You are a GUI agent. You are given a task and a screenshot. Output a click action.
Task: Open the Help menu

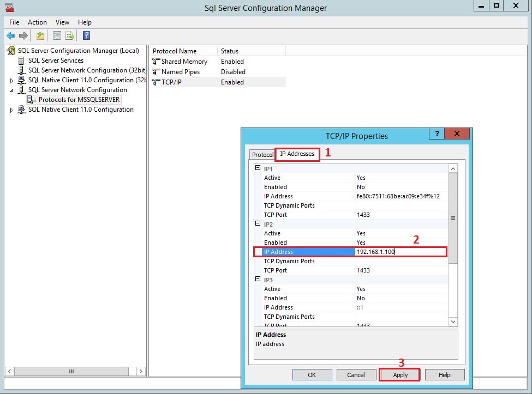point(85,22)
